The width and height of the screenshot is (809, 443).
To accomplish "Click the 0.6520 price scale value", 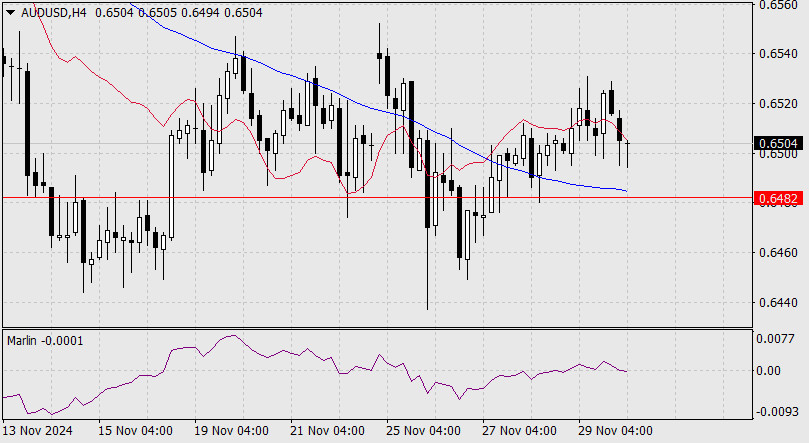I will tap(778, 104).
